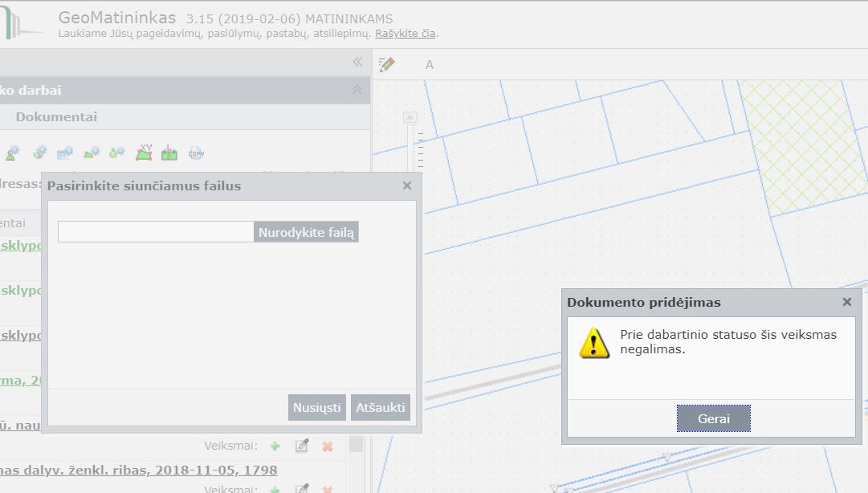Click the zoom slider up arrow on map

pyautogui.click(x=410, y=117)
